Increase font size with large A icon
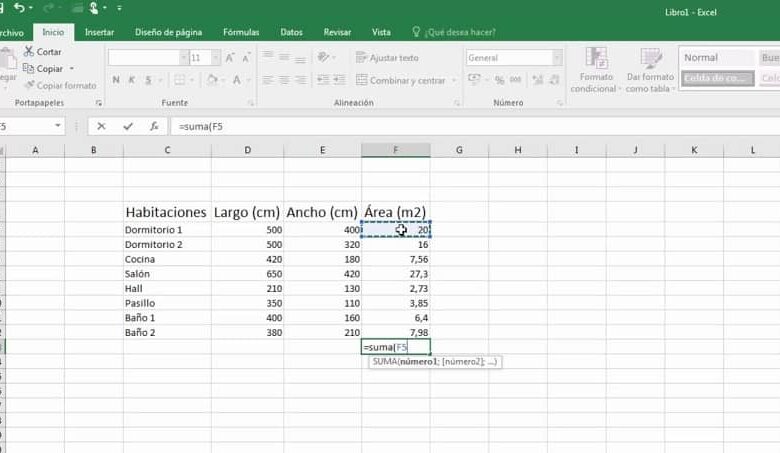 [230, 58]
